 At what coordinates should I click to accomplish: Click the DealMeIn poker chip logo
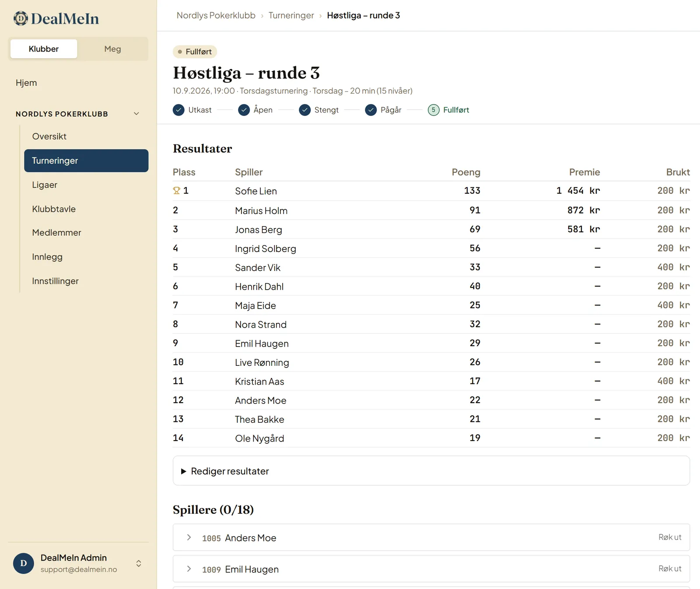(x=21, y=18)
